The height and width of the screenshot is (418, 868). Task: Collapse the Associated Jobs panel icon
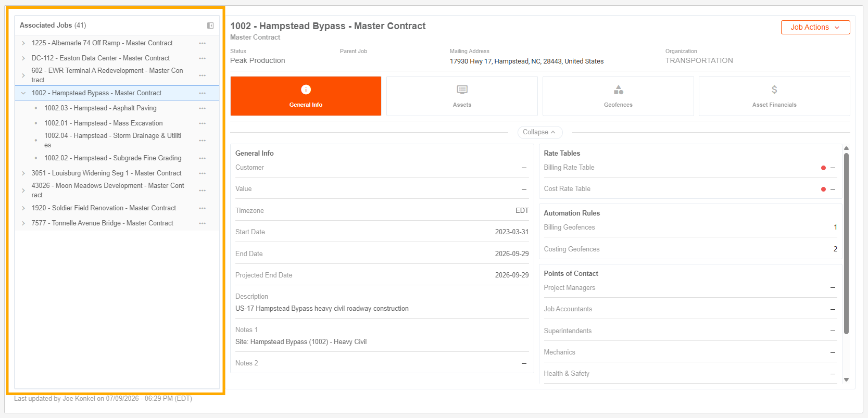pyautogui.click(x=210, y=26)
